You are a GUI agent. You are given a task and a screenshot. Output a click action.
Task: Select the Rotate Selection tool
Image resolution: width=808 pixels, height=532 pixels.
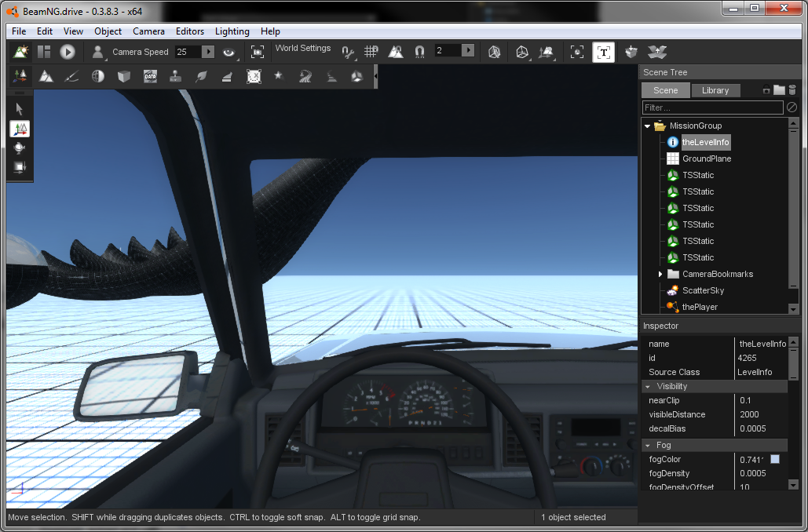[20, 148]
